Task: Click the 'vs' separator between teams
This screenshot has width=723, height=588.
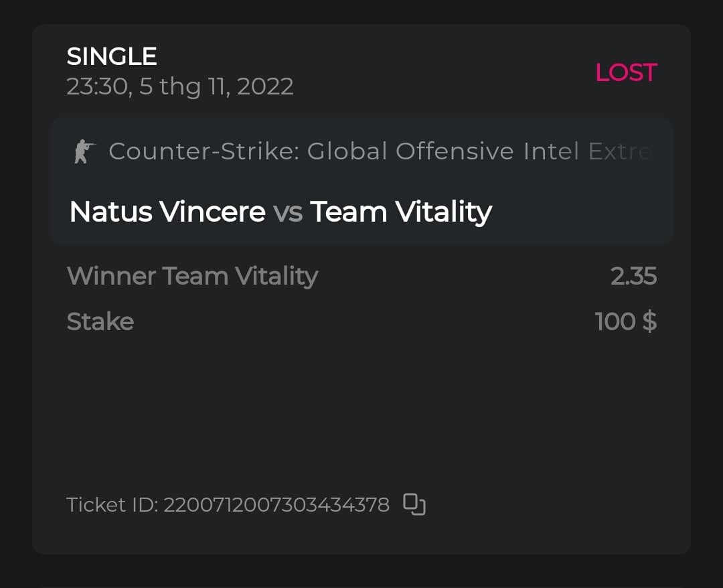Action: (288, 213)
